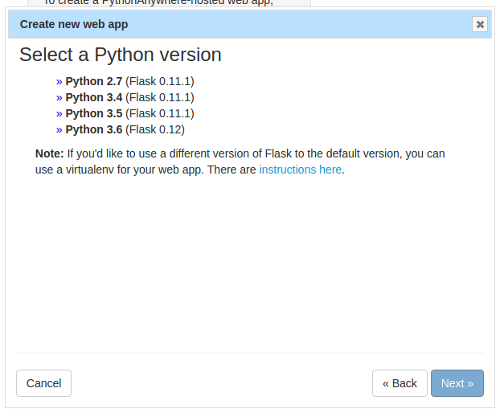
Task: Click the » arrow beside Python 2.7
Action: 59,82
